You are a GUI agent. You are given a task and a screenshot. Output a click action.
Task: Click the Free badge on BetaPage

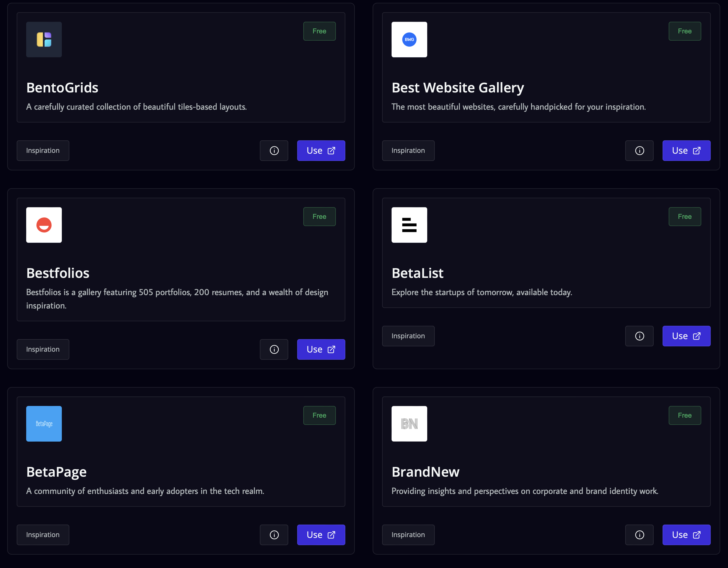pos(319,415)
